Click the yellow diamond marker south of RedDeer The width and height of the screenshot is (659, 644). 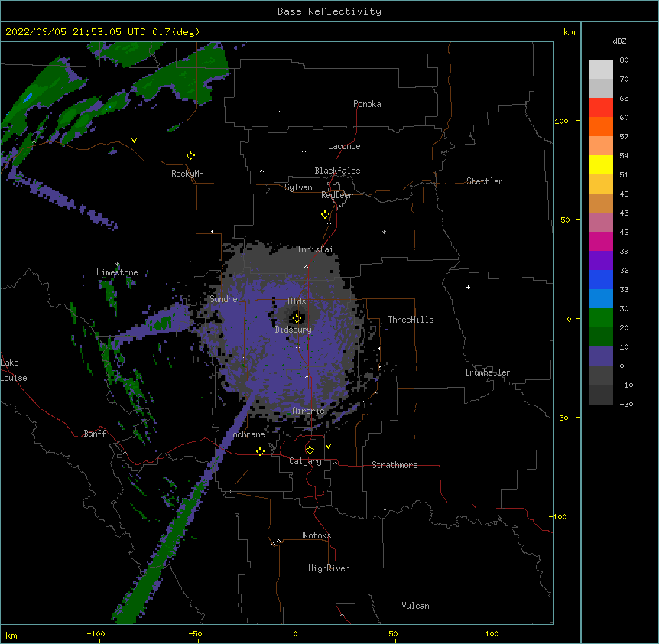click(326, 215)
